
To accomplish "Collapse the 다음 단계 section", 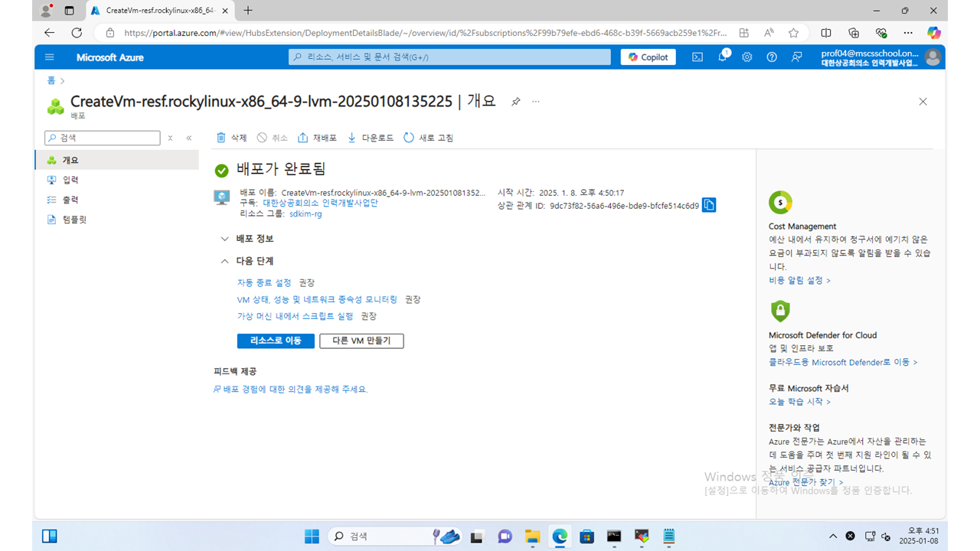I will click(247, 261).
